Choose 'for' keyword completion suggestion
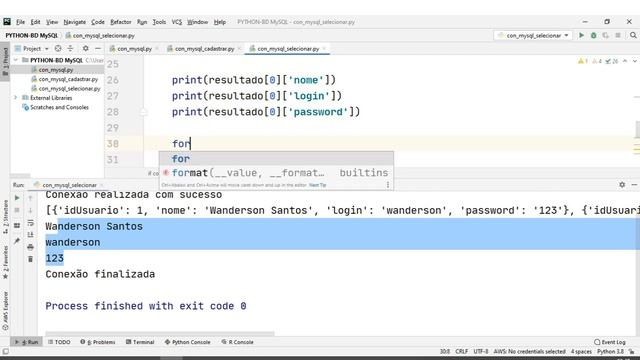This screenshot has width=640, height=360. pyautogui.click(x=276, y=159)
